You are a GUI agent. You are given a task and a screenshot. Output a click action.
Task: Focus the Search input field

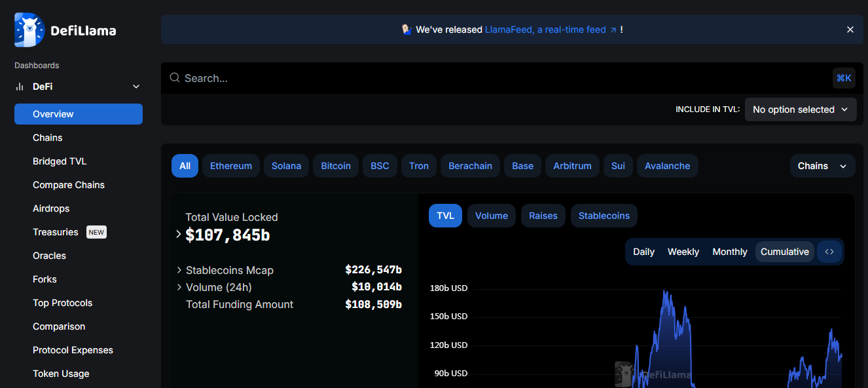[x=497, y=78]
